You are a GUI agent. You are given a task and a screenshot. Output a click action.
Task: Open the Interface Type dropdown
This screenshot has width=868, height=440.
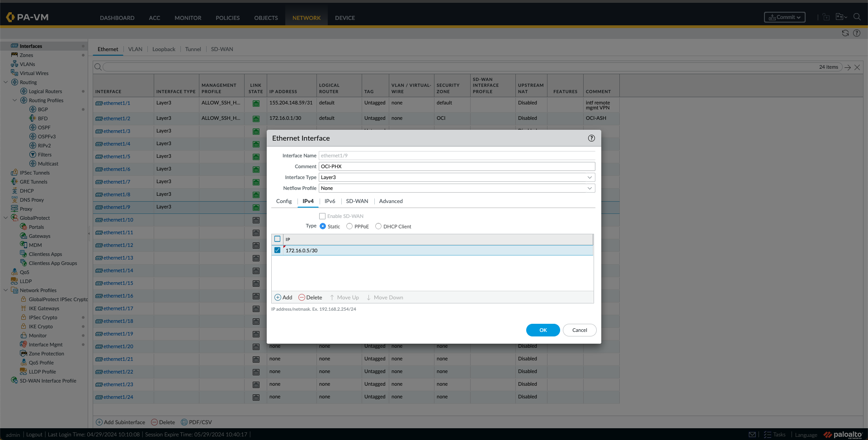[590, 177]
